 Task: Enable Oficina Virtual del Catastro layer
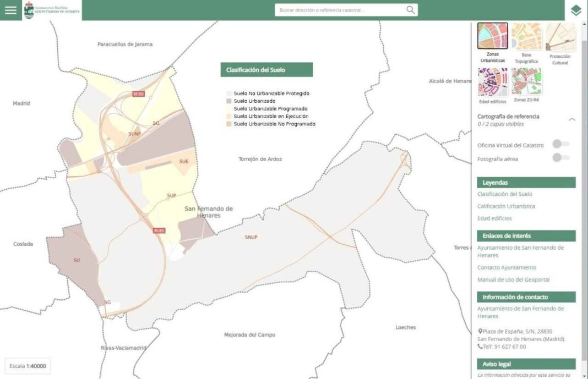point(560,144)
